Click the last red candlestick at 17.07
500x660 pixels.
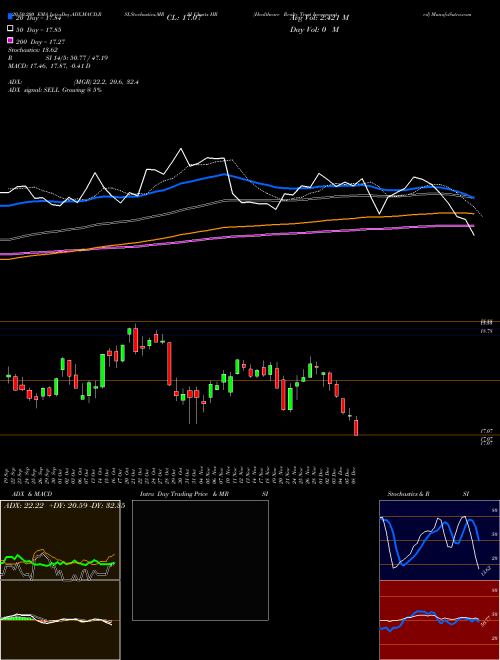tap(356, 427)
